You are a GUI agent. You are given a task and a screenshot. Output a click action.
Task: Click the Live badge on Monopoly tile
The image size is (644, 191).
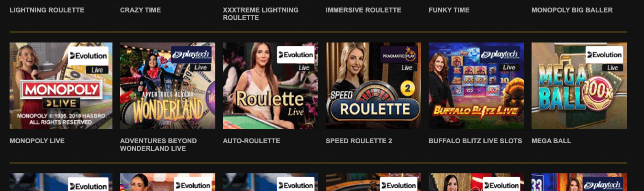point(98,70)
